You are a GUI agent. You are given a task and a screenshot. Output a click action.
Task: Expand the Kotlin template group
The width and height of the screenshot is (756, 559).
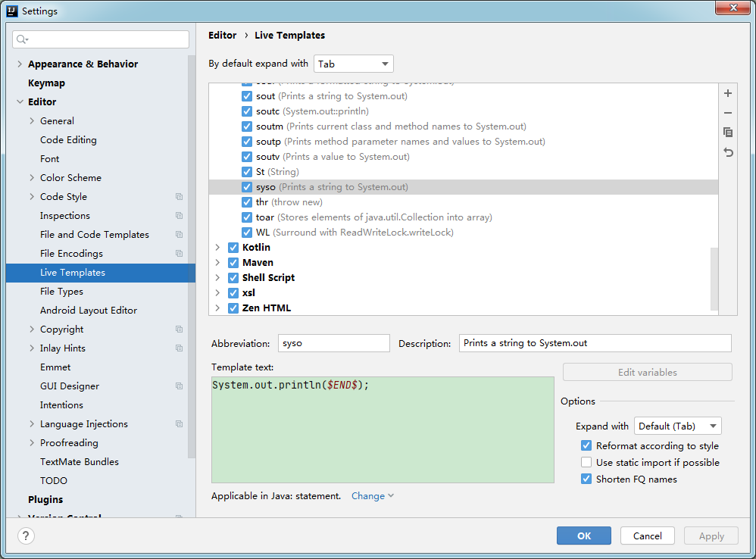pos(217,248)
